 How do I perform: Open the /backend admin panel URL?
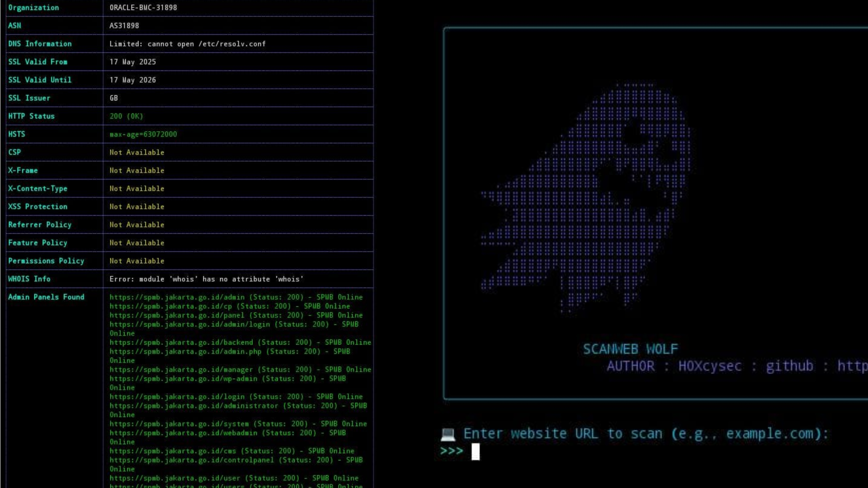coord(181,342)
